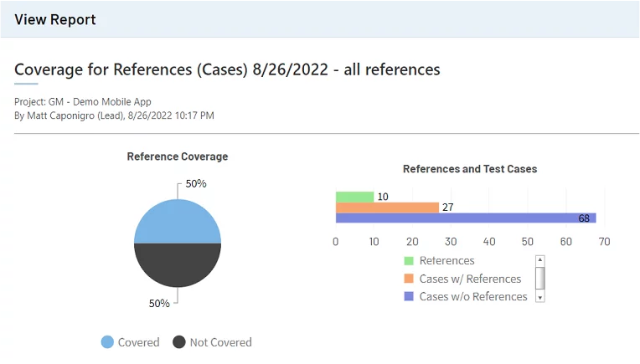Click the purple Cases w/o References legend square
640x364 pixels.
(x=409, y=296)
